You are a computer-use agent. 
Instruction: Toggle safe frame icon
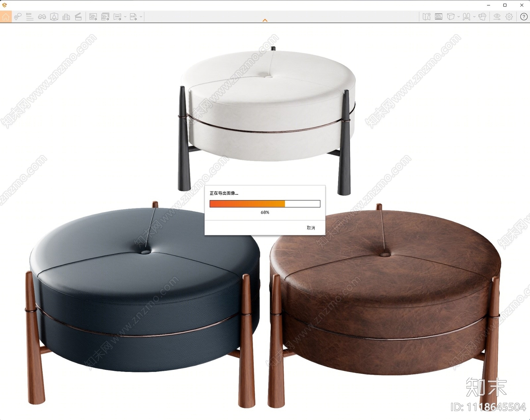click(54, 17)
